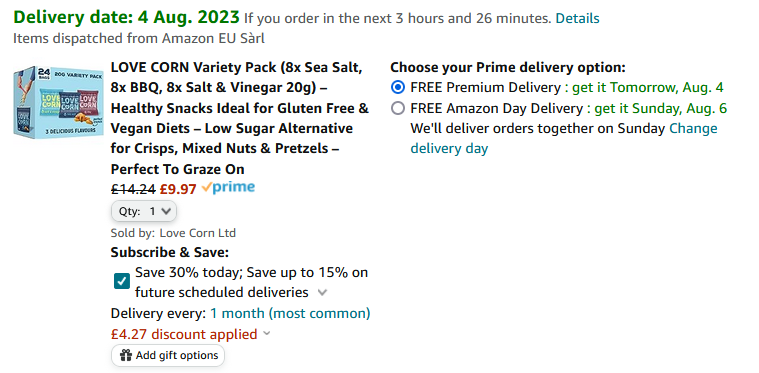Click Change delivery day link
Image resolution: width=759 pixels, height=373 pixels.
click(x=564, y=138)
